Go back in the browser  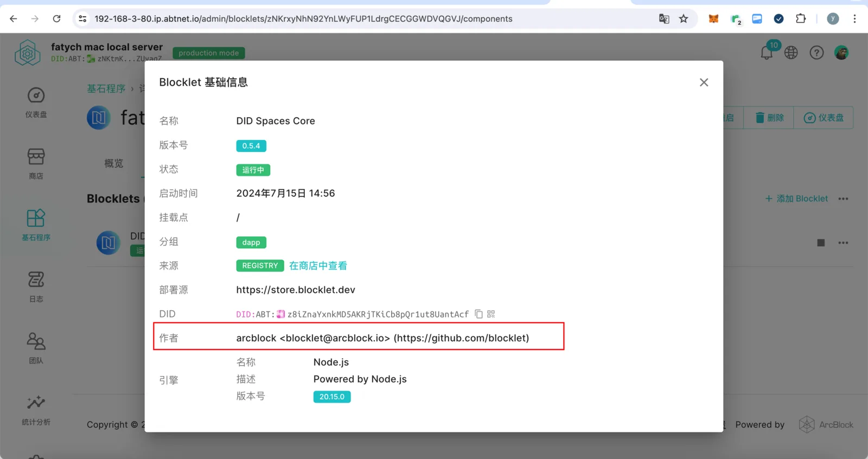(14, 19)
